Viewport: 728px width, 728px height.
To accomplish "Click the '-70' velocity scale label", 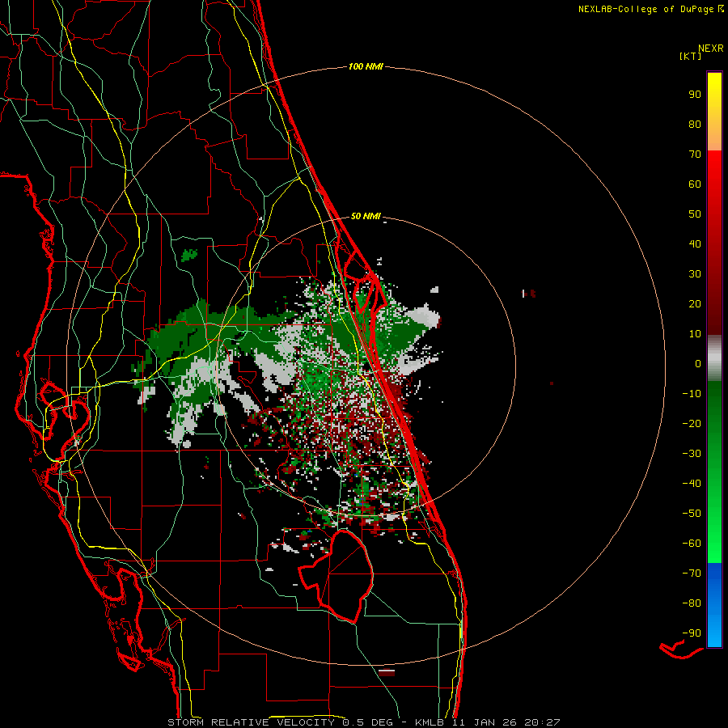I will (692, 574).
